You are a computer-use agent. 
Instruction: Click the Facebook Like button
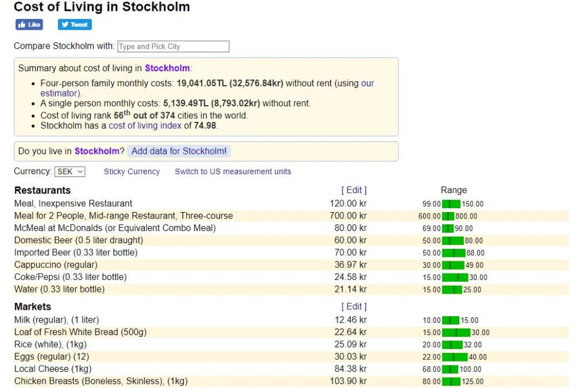tap(29, 25)
